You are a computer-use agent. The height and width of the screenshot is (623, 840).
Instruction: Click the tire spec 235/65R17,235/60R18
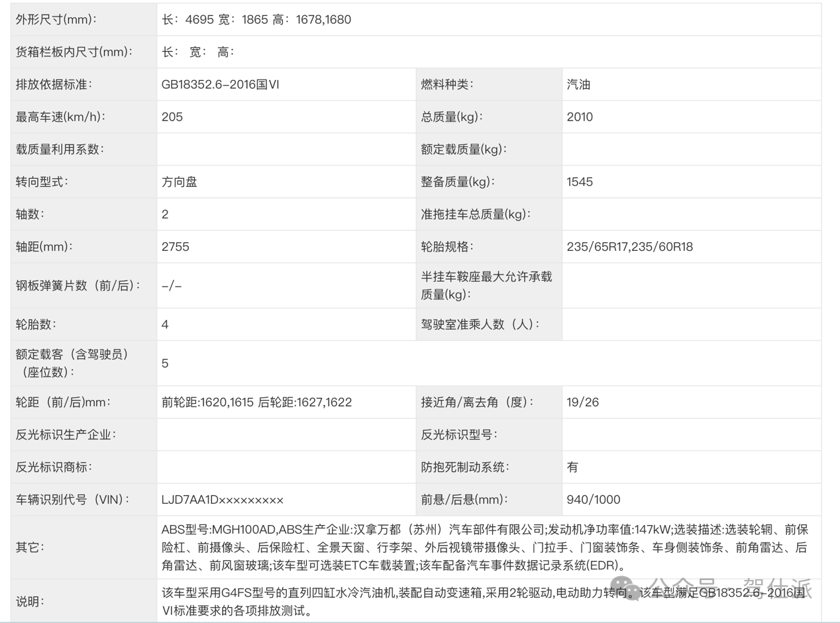point(629,246)
